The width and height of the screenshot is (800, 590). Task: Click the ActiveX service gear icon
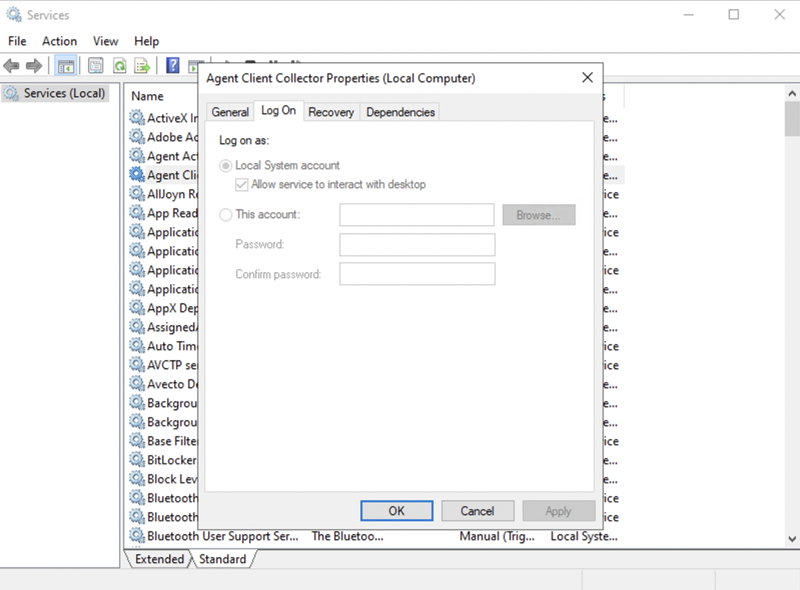[137, 117]
